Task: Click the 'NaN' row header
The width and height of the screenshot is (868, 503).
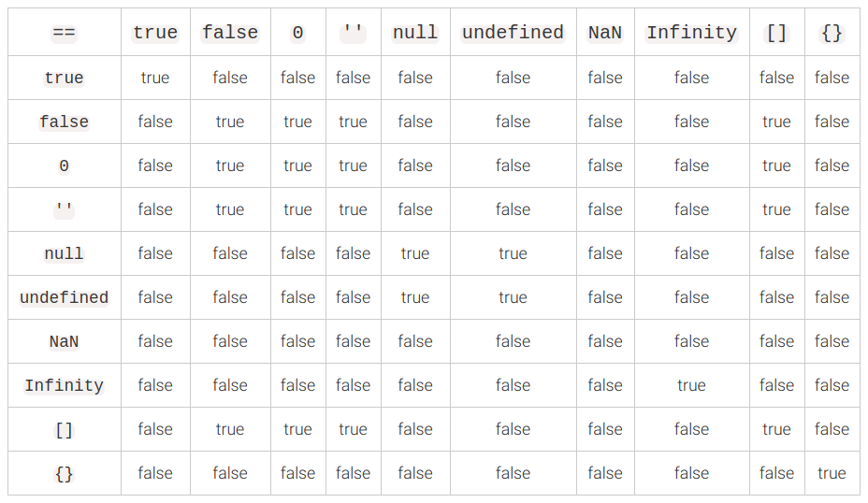Action: pyautogui.click(x=64, y=341)
